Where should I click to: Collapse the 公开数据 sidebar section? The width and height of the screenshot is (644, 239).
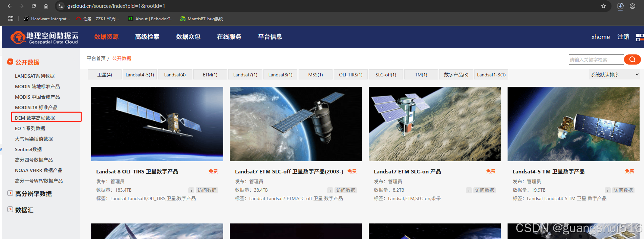coord(10,62)
